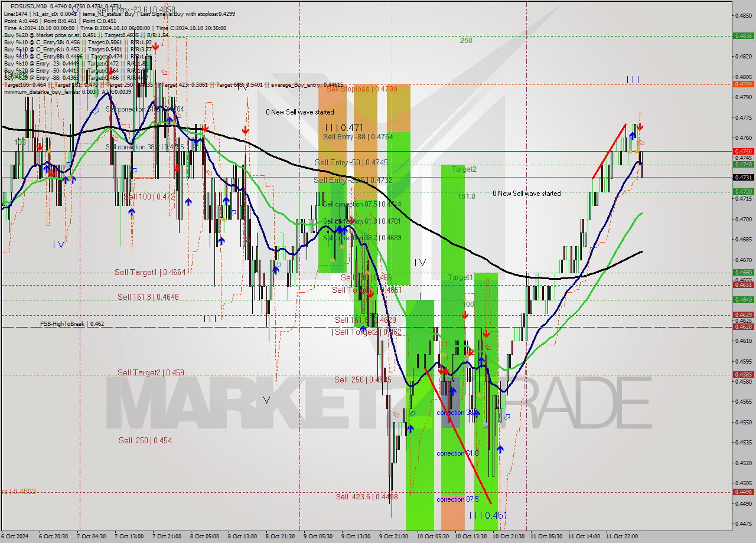The width and height of the screenshot is (756, 543).
Task: Click the 'Sell Entry -50 | 0.4745' label
Action: 351,162
